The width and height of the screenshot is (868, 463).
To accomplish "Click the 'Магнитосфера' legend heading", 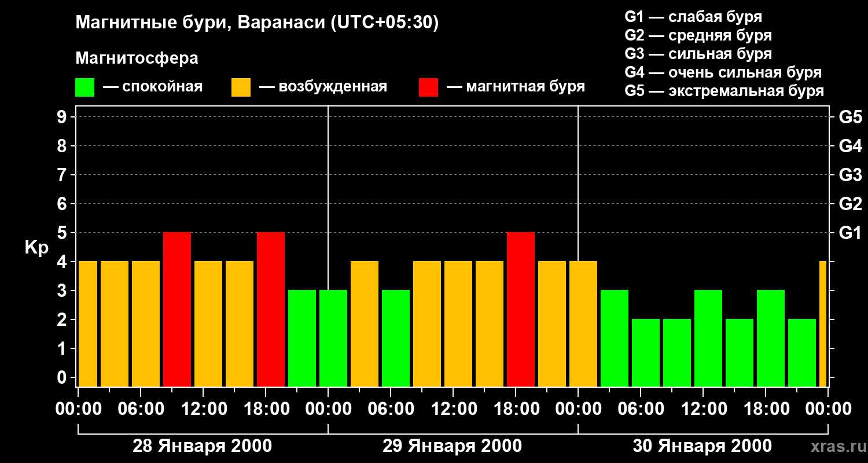I will [137, 58].
